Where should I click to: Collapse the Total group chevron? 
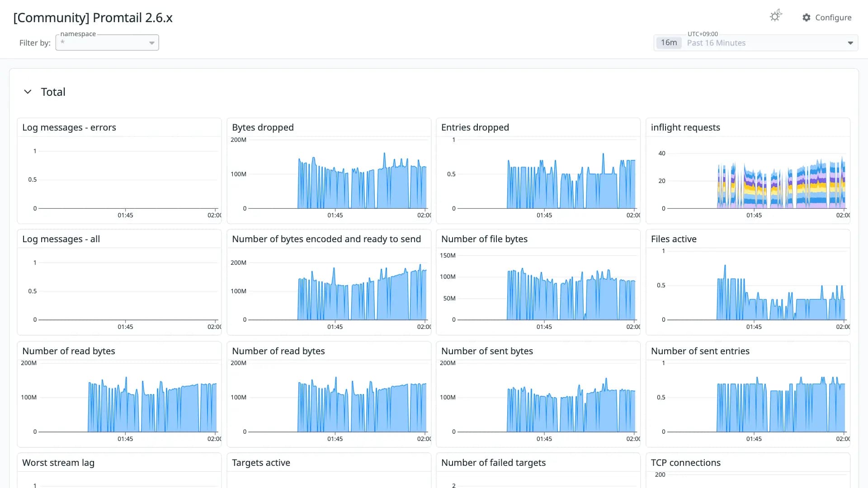tap(28, 92)
